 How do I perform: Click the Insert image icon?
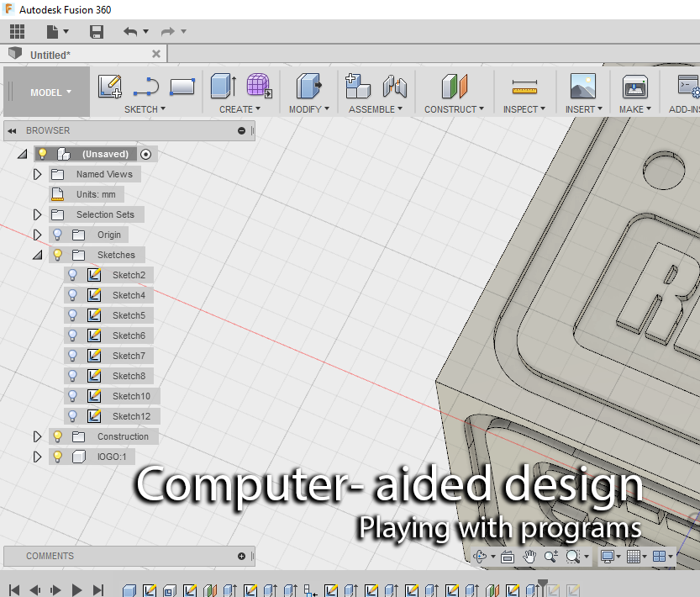583,87
